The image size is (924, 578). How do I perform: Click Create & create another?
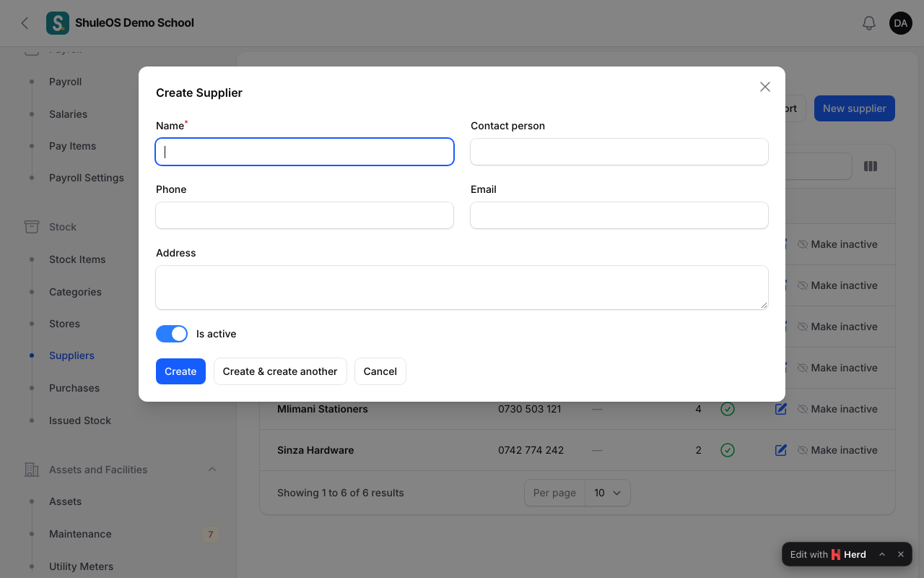280,371
